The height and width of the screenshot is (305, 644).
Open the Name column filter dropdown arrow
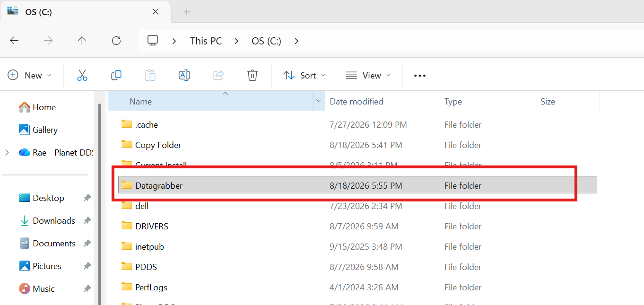319,101
